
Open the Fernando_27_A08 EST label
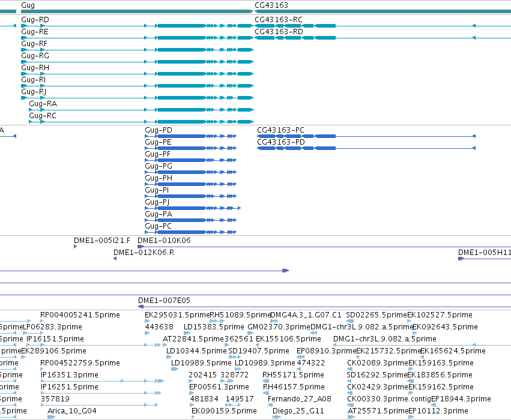coord(299,399)
